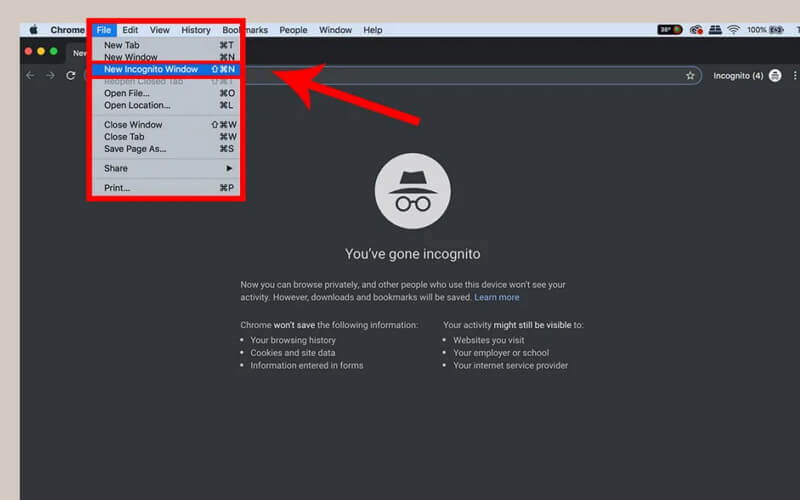Open the Window menu
Image resolution: width=800 pixels, height=500 pixels.
coord(335,30)
